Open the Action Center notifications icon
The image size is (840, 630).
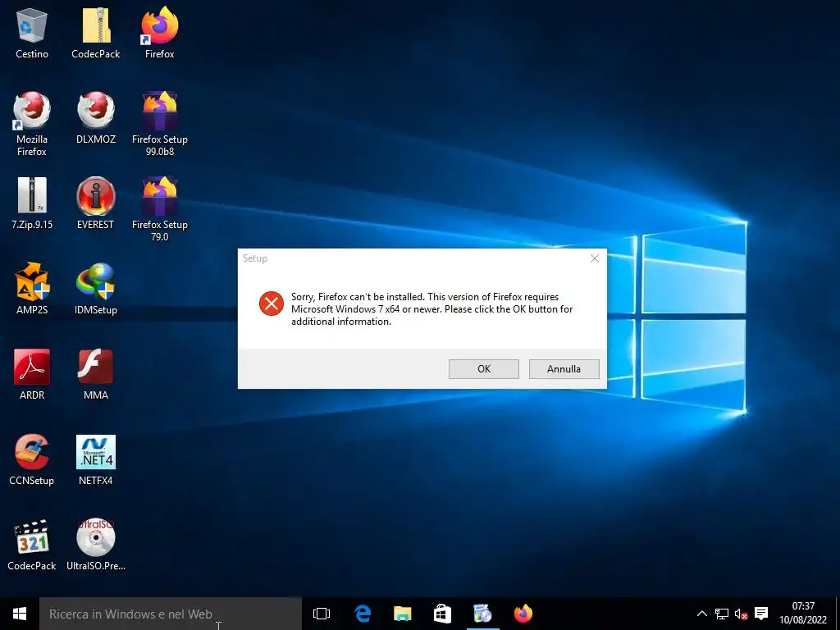click(760, 614)
